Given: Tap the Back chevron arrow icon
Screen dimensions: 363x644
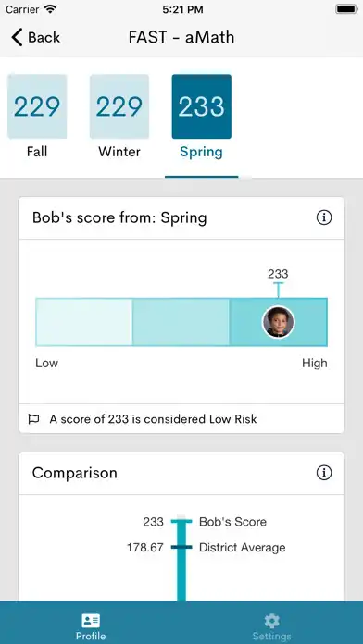Looking at the screenshot, I should coord(17,37).
